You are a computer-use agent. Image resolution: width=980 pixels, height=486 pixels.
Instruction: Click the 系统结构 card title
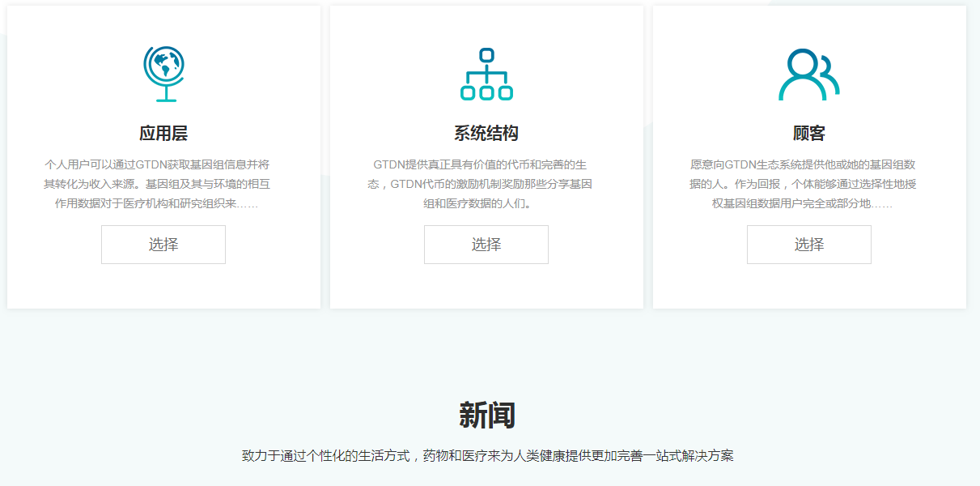486,134
